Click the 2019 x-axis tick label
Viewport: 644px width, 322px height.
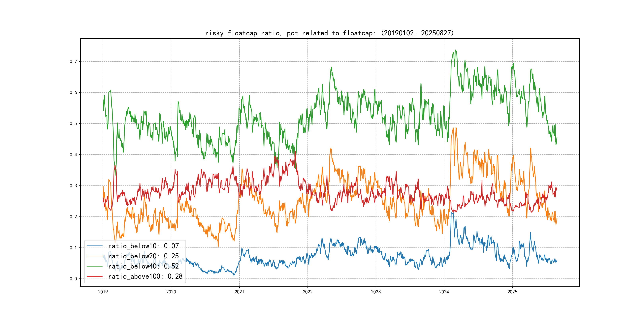pyautogui.click(x=103, y=292)
